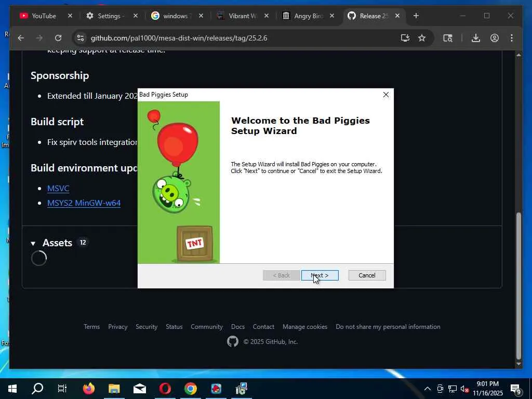Image resolution: width=532 pixels, height=399 pixels.
Task: Open the MSYS2 MinGW-w64 link
Action: (x=84, y=203)
